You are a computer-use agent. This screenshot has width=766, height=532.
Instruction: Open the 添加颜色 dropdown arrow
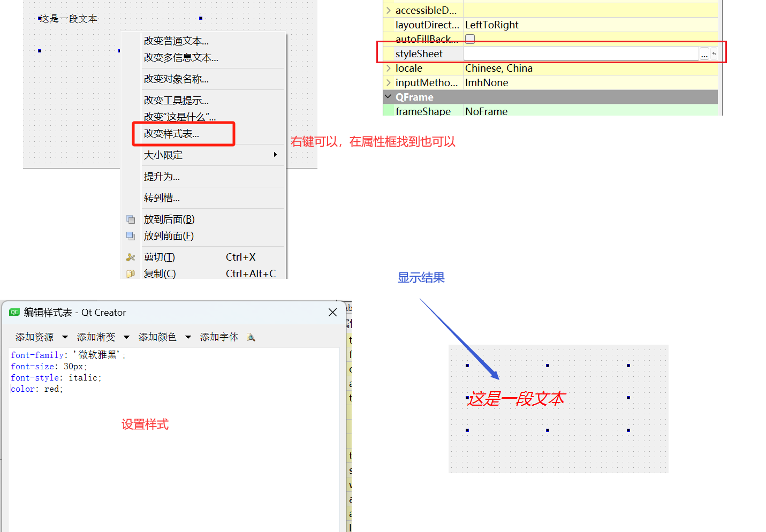[188, 337]
